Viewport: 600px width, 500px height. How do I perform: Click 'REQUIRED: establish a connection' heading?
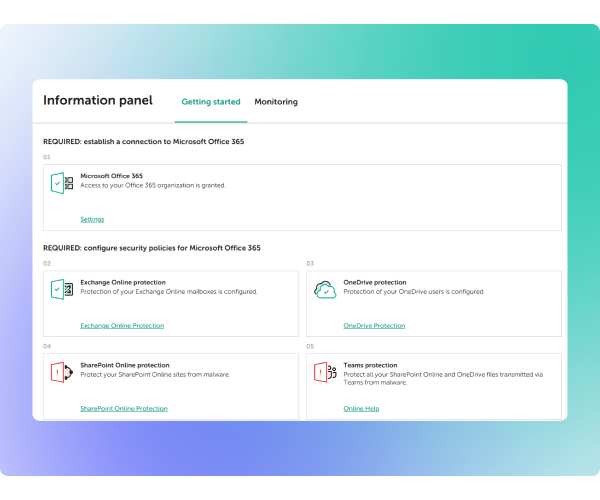point(143,142)
